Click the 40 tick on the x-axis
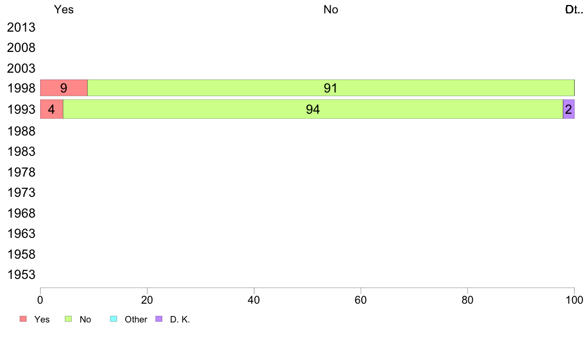Screen dimensions: 588x364 point(254,300)
